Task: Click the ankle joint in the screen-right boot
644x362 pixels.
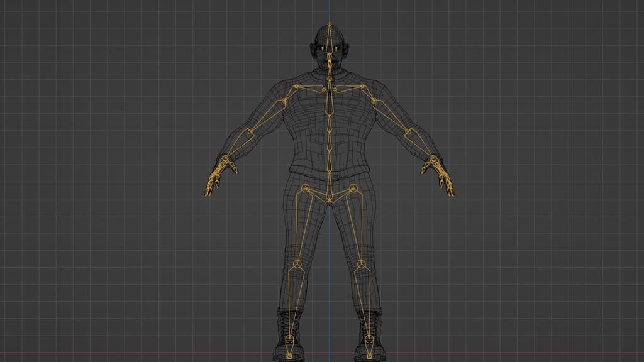Action: [x=369, y=339]
